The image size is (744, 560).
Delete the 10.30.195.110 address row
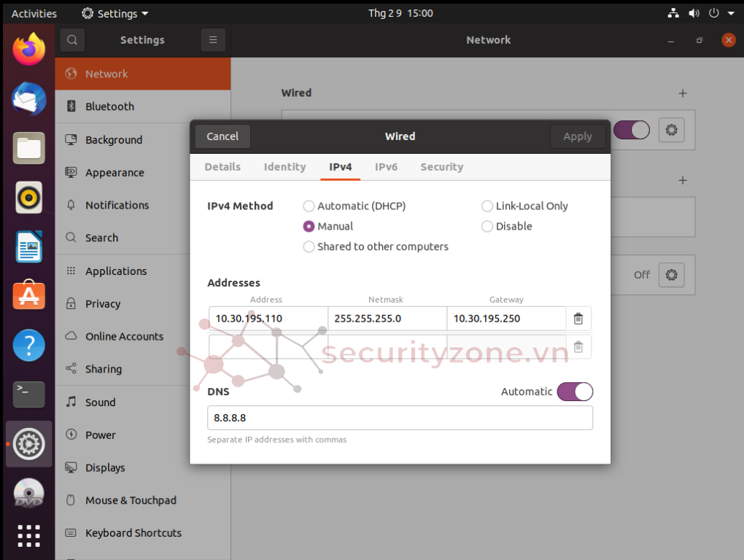[578, 319]
